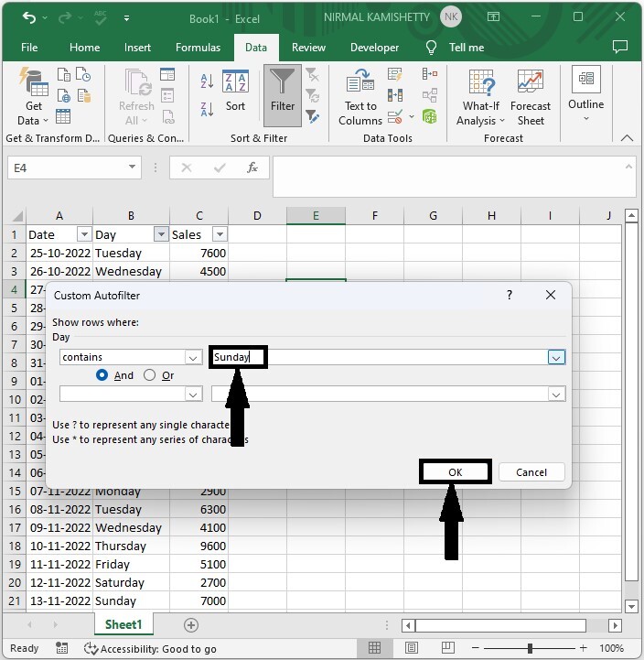Click OK in Custom Autofilter dialog
The height and width of the screenshot is (660, 644).
456,471
